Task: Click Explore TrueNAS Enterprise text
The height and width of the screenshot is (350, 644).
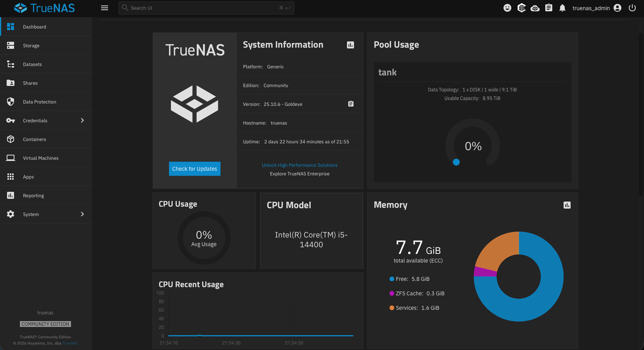Action: tap(300, 174)
